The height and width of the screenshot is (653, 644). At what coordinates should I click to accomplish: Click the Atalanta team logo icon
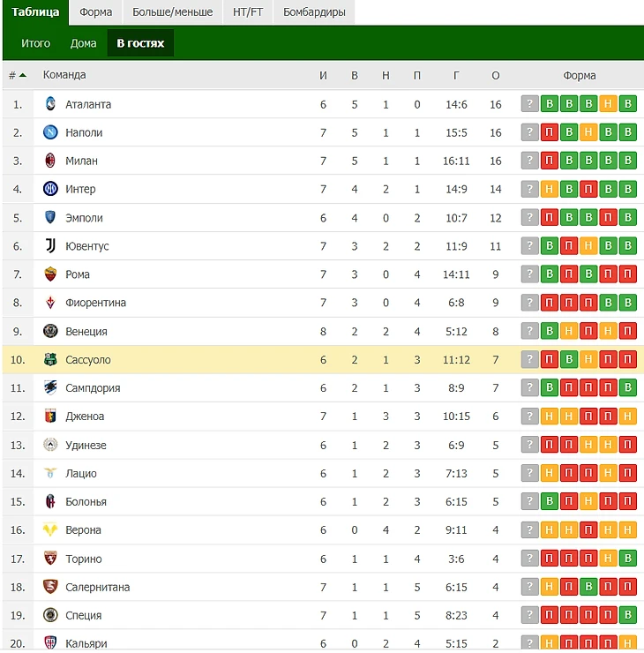tap(50, 104)
